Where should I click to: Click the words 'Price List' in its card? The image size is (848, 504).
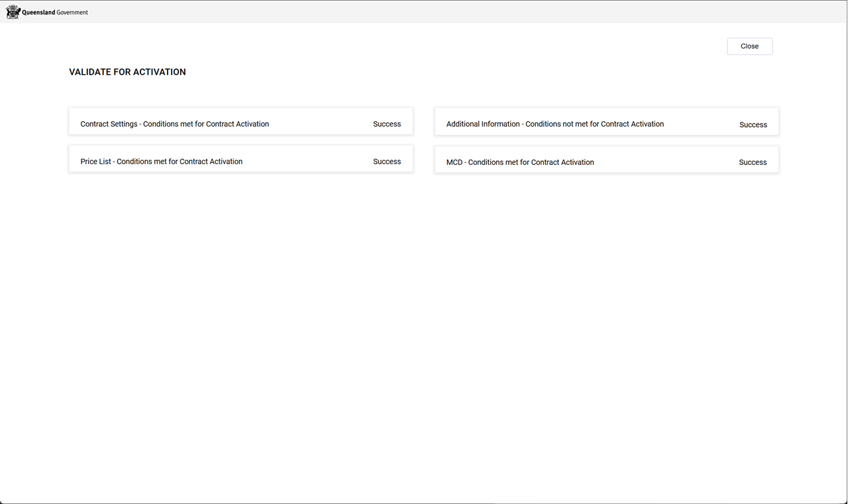95,162
